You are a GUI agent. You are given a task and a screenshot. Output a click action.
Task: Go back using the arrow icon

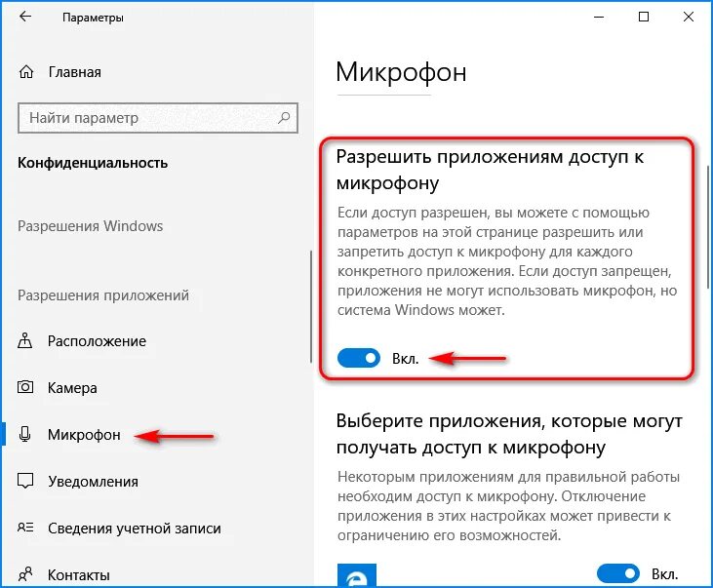(x=25, y=17)
